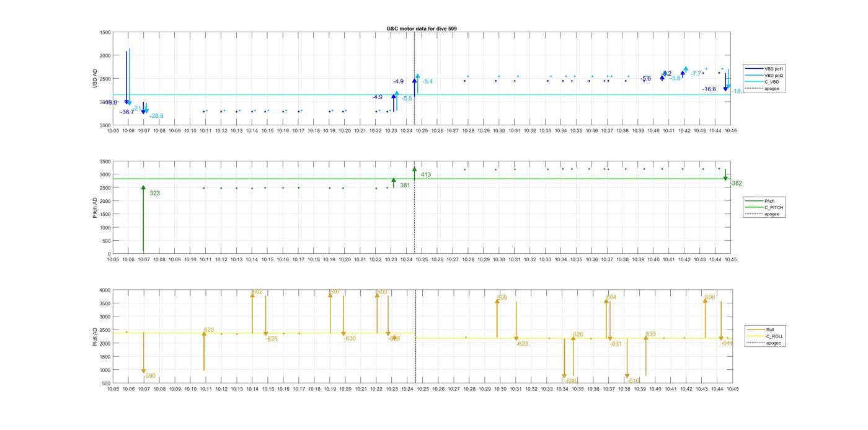Click the '-630' roll data label
Screen dimensions: 868x430
(350, 339)
